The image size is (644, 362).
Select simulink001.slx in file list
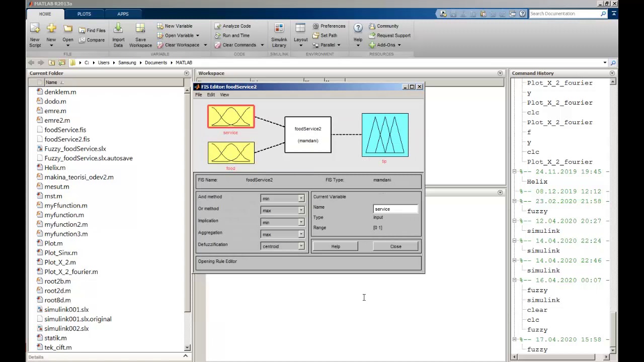pyautogui.click(x=66, y=310)
